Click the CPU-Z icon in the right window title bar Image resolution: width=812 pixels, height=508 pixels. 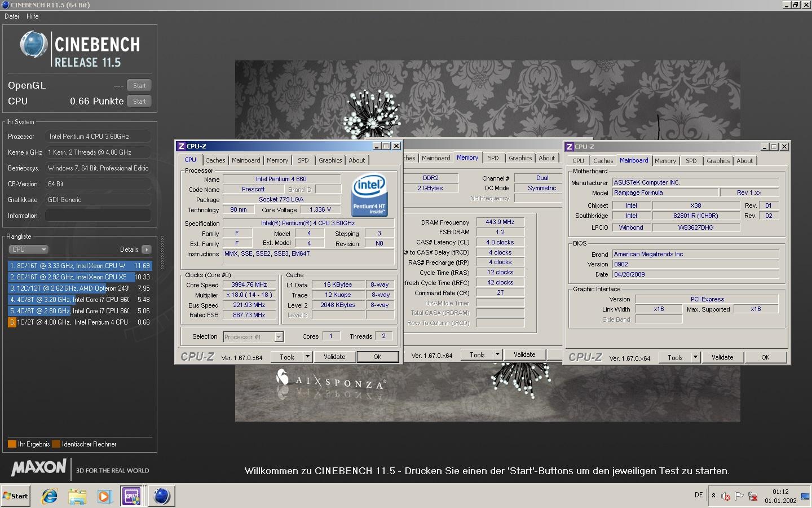pos(570,147)
